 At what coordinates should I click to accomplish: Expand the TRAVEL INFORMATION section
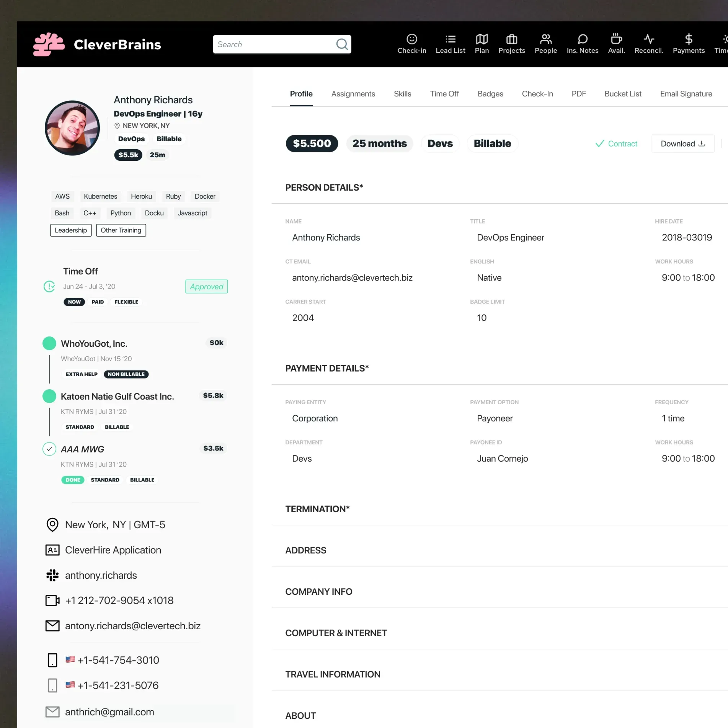333,674
